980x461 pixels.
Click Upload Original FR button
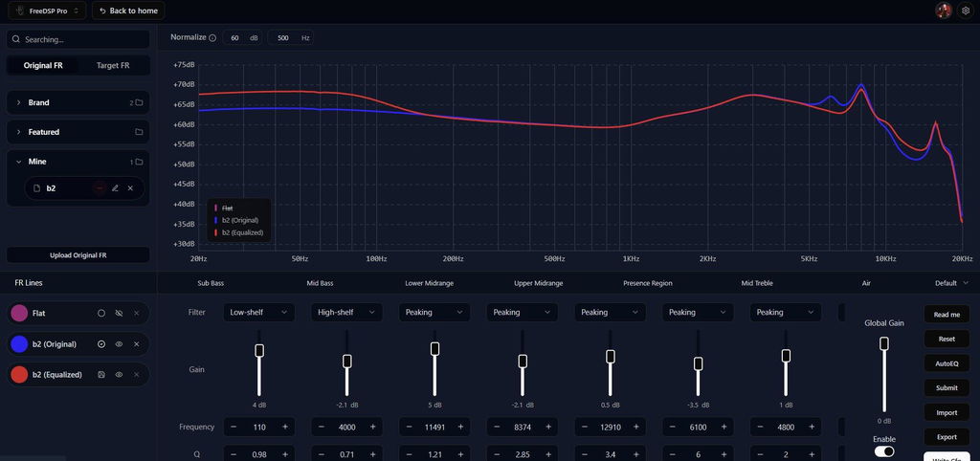[78, 254]
